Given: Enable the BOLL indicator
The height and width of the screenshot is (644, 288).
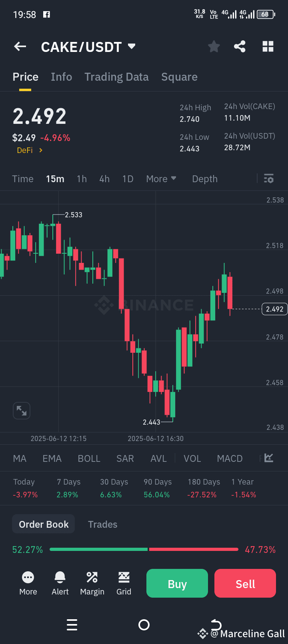Looking at the screenshot, I should tap(89, 458).
